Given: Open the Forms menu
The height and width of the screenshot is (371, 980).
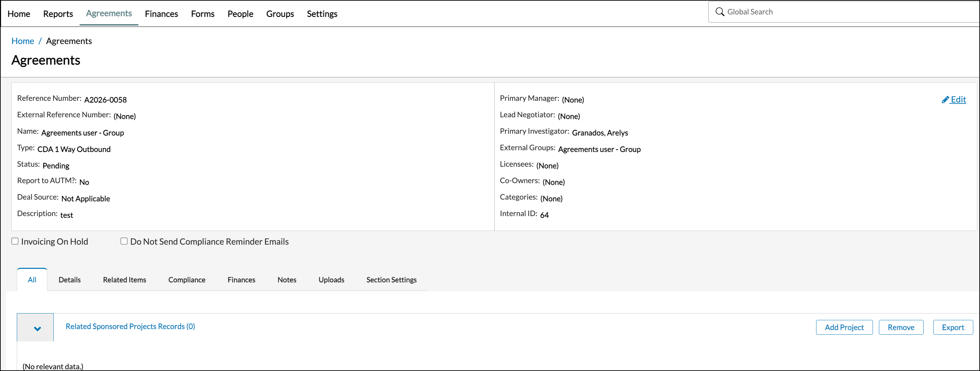Looking at the screenshot, I should click(x=203, y=14).
